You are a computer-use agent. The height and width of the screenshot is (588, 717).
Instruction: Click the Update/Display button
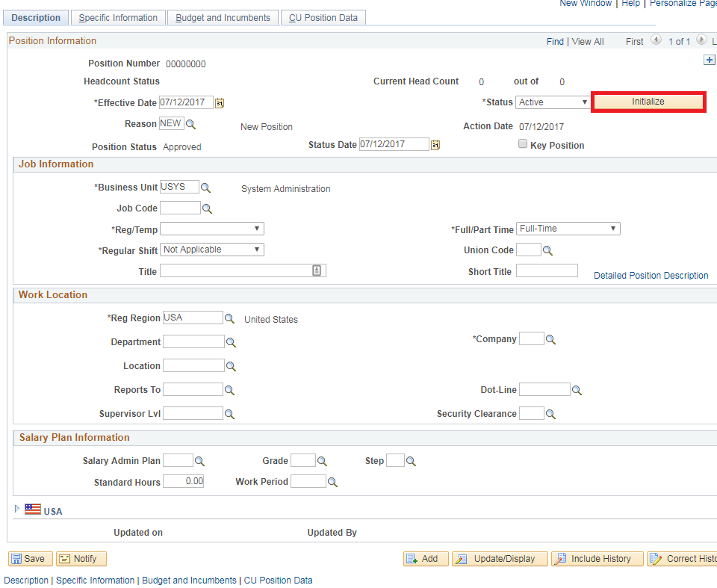click(500, 559)
